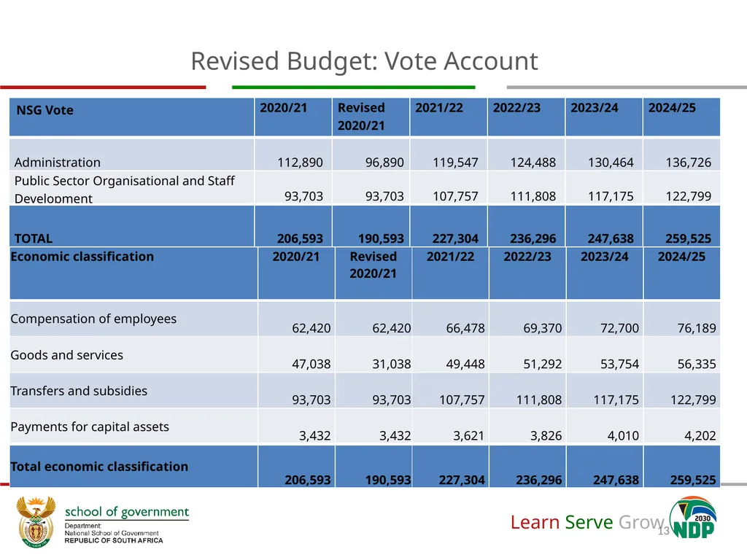Click 'Public Sector Organisational and Staff Development' label

[124, 189]
